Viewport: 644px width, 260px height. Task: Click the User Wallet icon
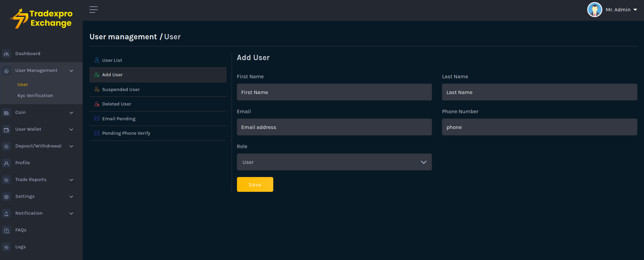point(6,130)
